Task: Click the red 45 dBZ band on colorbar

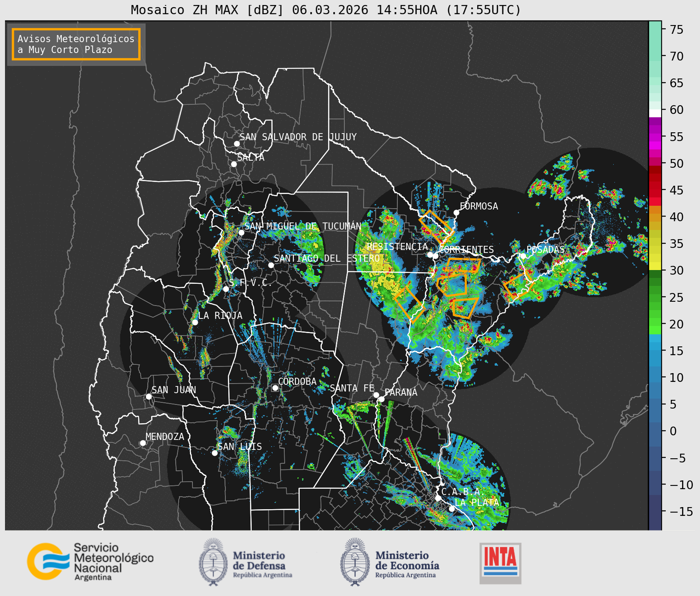Action: point(655,190)
